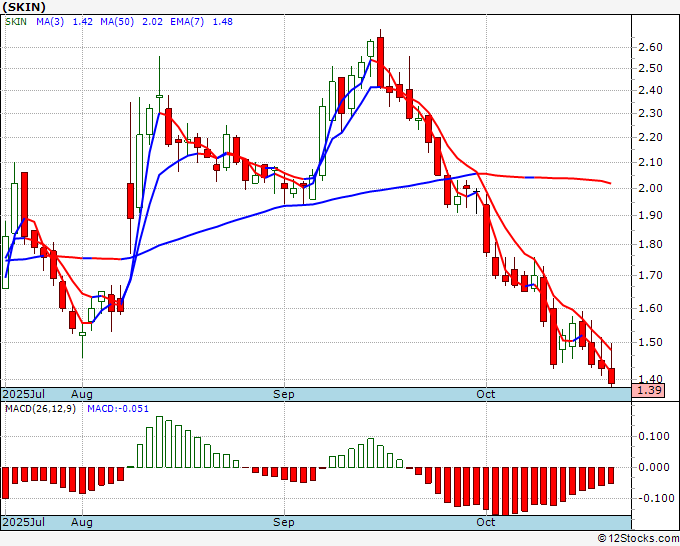The height and width of the screenshot is (546, 680).
Task: Click Sep on the price chart date axis
Action: (x=284, y=394)
